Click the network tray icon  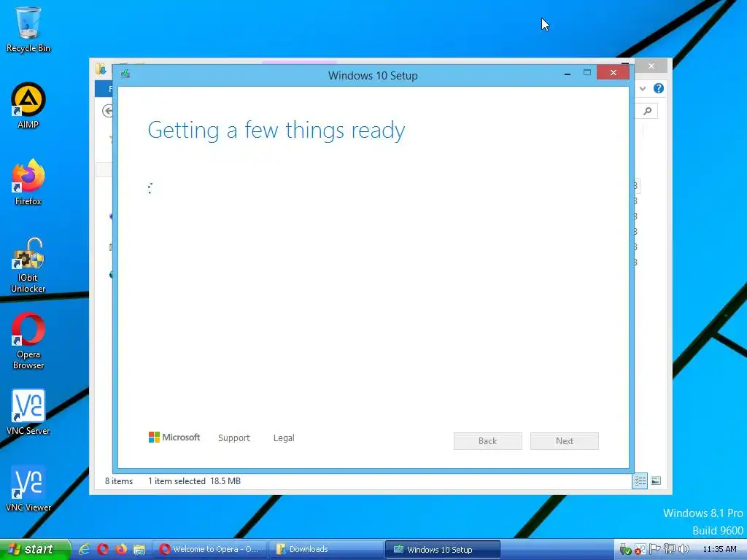[x=670, y=549]
